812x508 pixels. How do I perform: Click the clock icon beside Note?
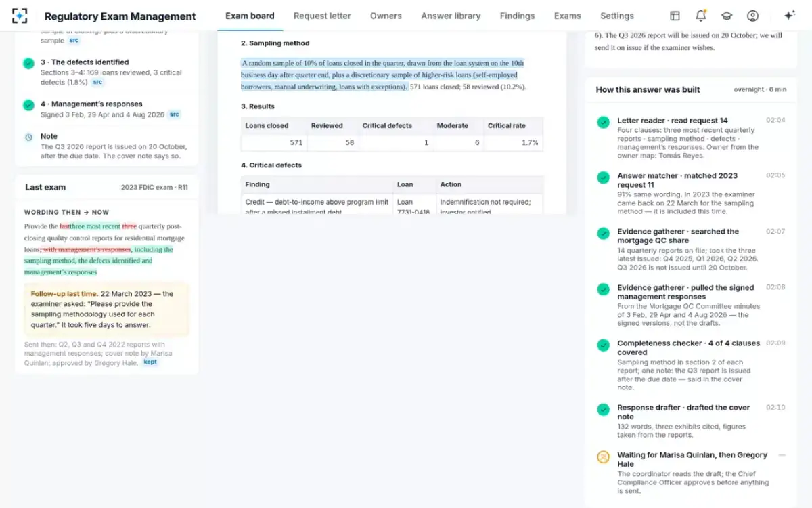[x=28, y=137]
